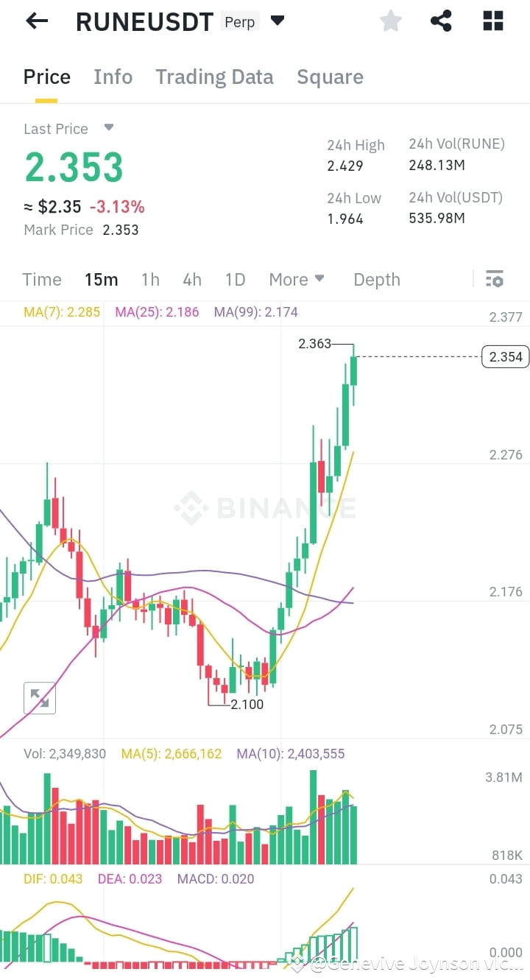Tap the 2.354 current price label
The width and height of the screenshot is (530, 980).
pyautogui.click(x=505, y=356)
